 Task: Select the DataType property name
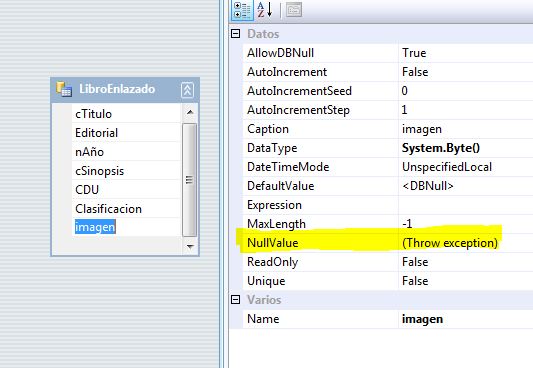click(272, 148)
